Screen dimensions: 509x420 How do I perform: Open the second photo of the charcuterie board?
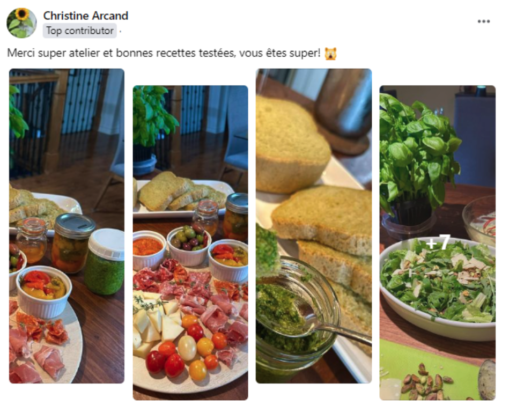coord(190,243)
